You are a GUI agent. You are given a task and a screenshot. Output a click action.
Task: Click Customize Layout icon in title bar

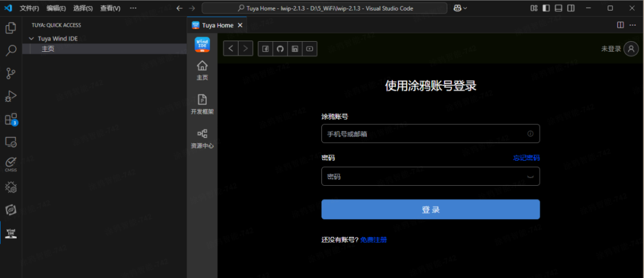[534, 8]
